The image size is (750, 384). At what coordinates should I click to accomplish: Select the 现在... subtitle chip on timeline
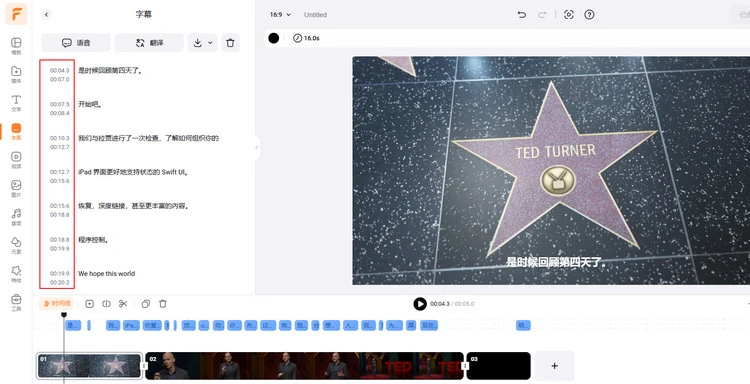click(x=429, y=326)
